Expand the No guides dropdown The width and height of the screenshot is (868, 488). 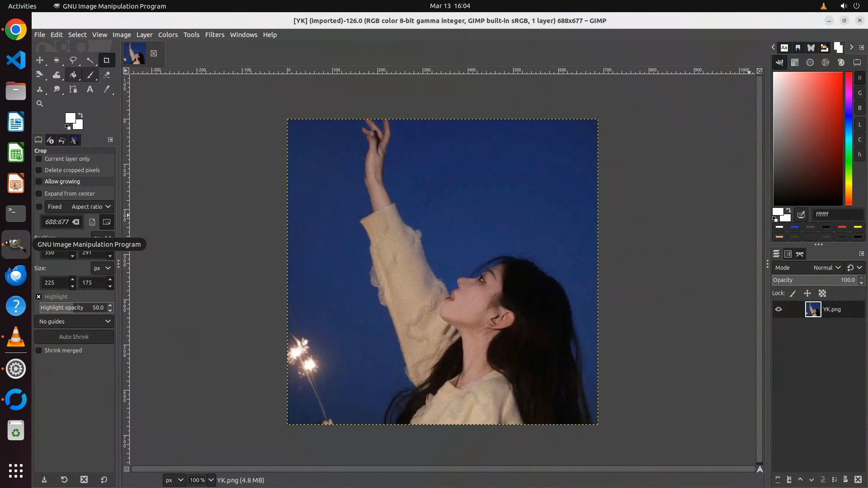pyautogui.click(x=74, y=322)
